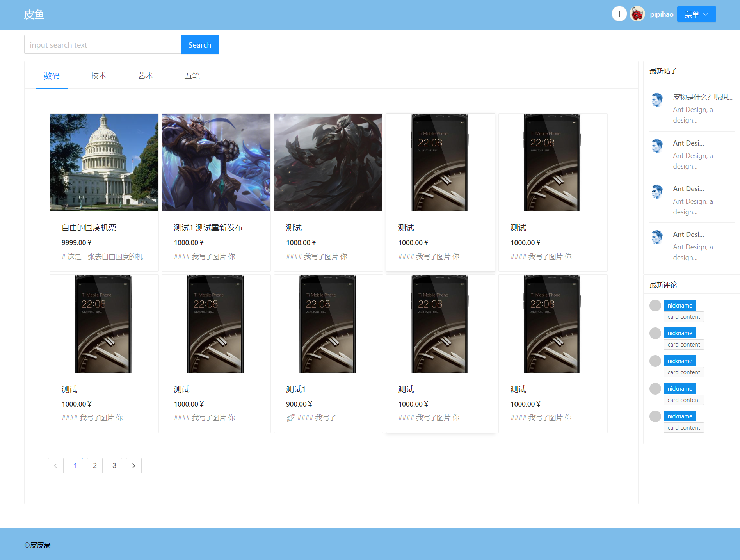The width and height of the screenshot is (740, 560).
Task: Go to next page arrow
Action: point(134,466)
